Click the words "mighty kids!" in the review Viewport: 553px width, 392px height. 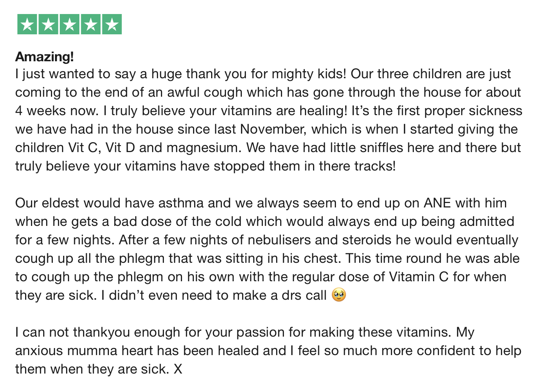click(309, 74)
